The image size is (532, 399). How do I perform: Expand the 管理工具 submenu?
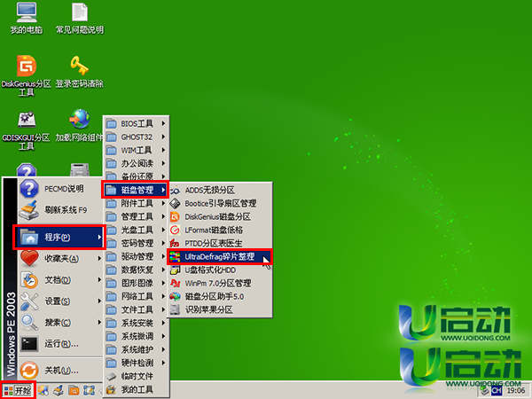point(136,217)
